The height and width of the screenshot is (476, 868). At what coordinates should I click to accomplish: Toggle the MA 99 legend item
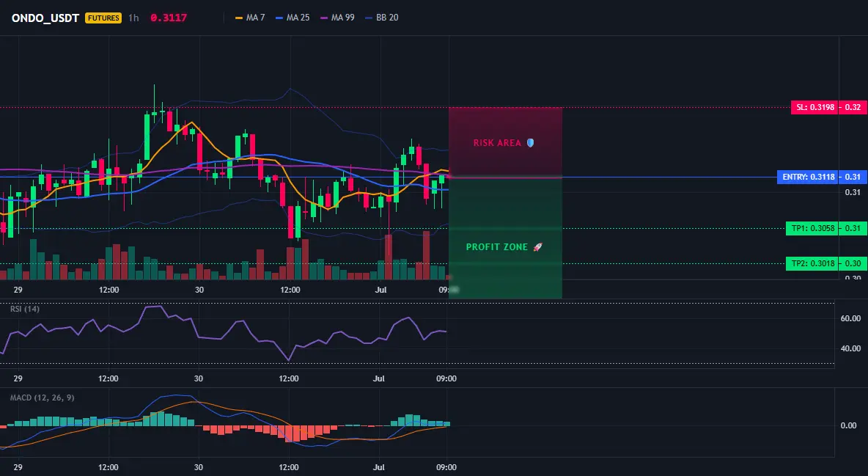(x=337, y=18)
